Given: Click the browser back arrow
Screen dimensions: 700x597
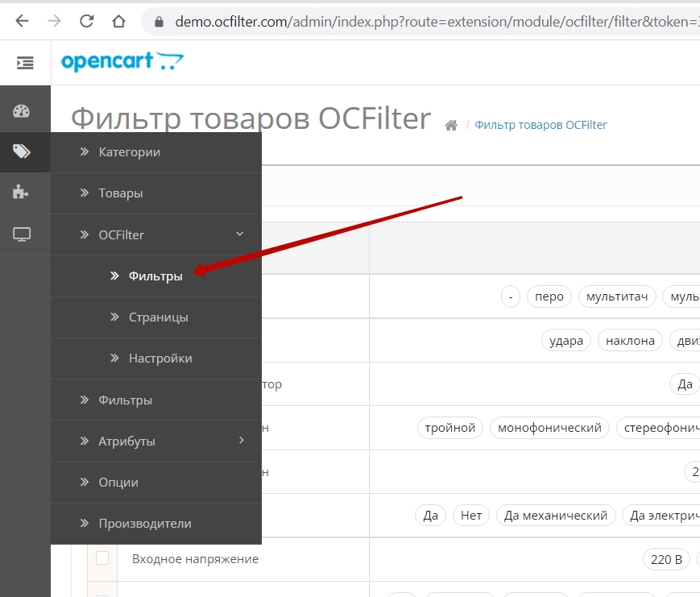Looking at the screenshot, I should (22, 22).
